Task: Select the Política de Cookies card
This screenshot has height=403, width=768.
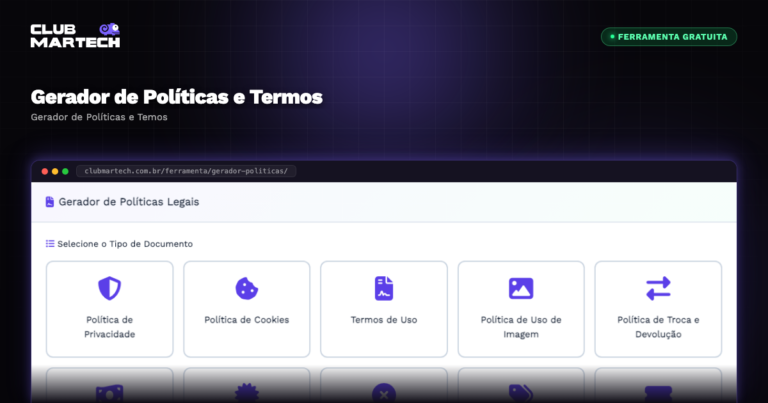Action: click(x=247, y=309)
